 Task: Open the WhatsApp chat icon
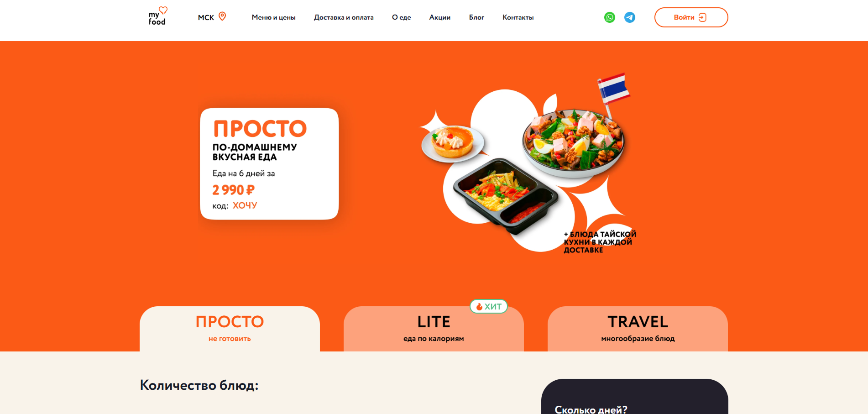609,17
